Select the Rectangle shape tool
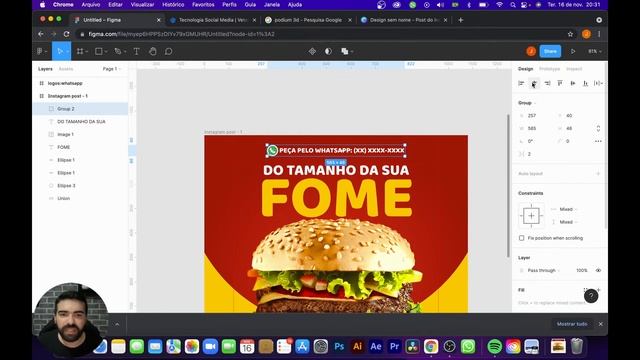Screen dimensions: 640x360 click(98, 51)
